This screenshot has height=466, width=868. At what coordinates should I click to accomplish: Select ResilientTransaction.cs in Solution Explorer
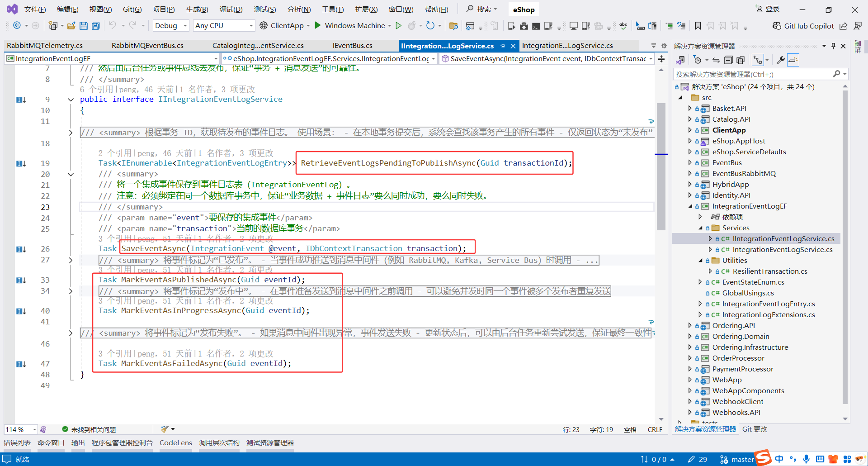point(770,271)
